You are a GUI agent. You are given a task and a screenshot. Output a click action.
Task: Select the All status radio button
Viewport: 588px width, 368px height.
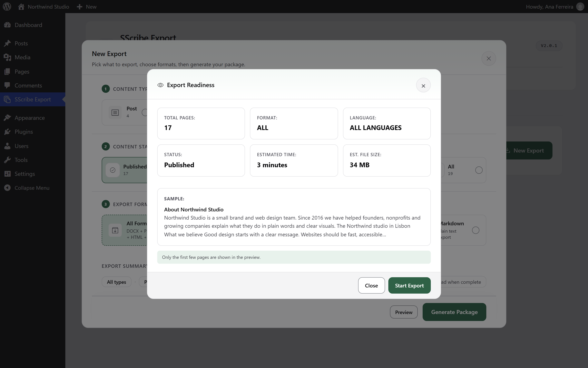click(x=479, y=170)
